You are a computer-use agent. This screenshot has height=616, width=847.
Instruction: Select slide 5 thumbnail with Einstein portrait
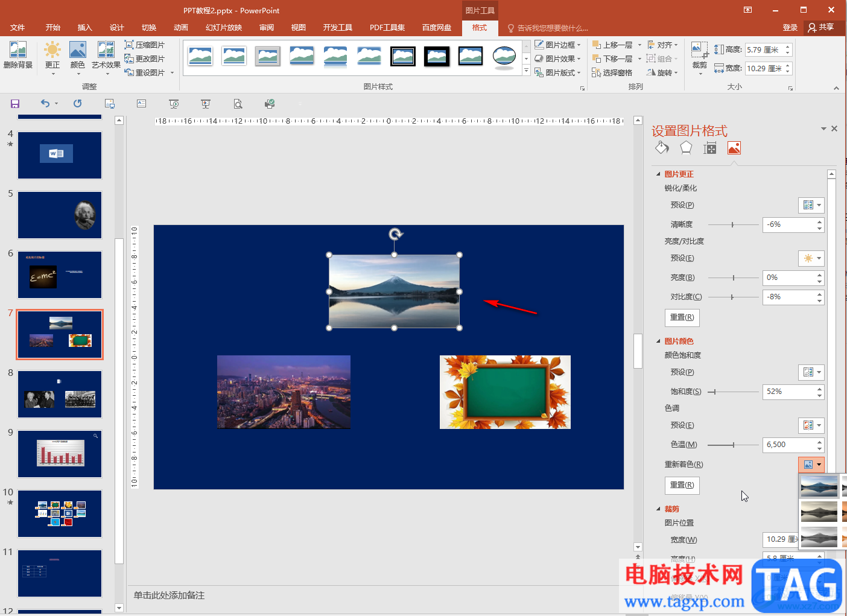[x=60, y=215]
